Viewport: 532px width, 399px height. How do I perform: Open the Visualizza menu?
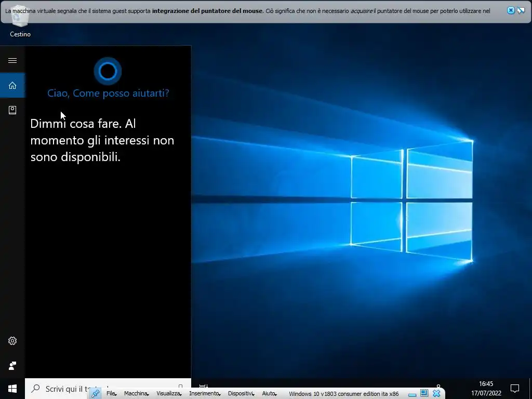coord(169,394)
